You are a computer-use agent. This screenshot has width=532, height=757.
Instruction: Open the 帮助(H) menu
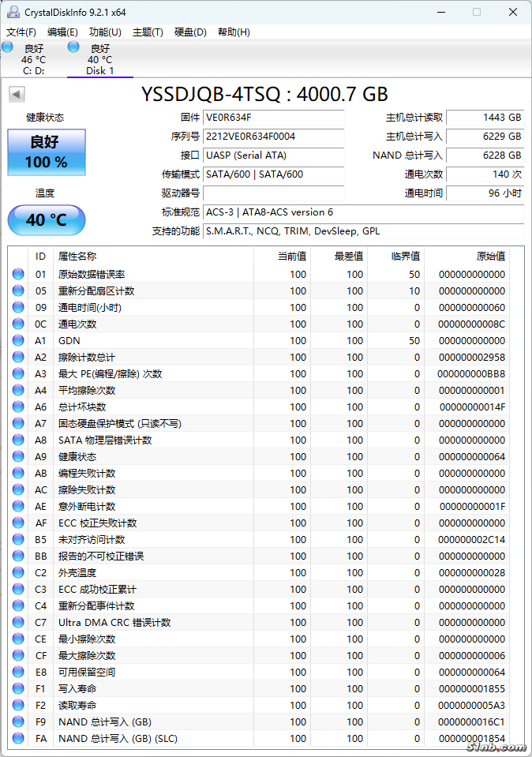coord(233,32)
